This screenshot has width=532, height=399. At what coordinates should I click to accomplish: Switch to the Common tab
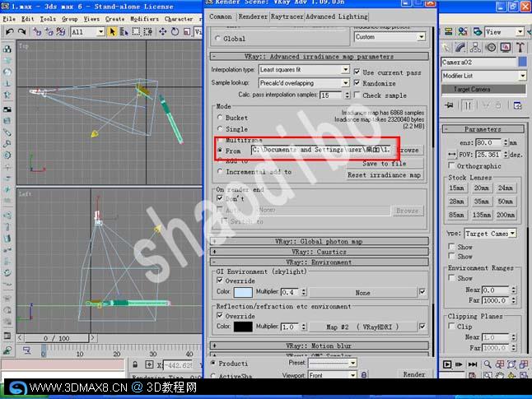point(221,16)
